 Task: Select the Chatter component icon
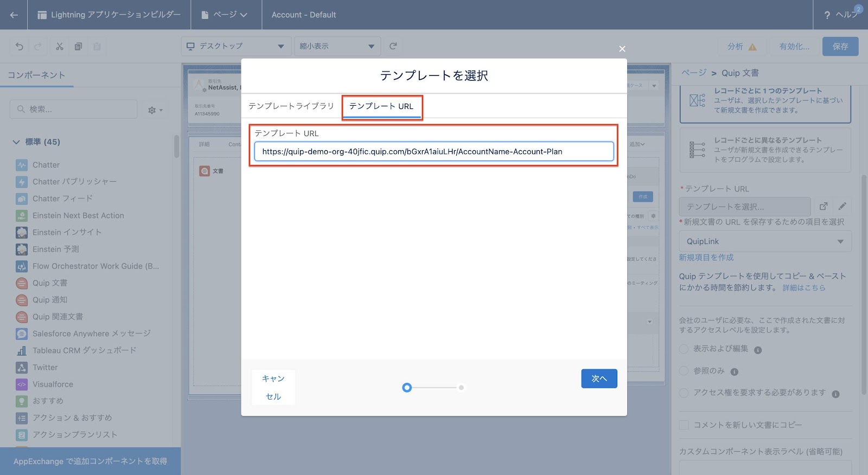click(22, 165)
